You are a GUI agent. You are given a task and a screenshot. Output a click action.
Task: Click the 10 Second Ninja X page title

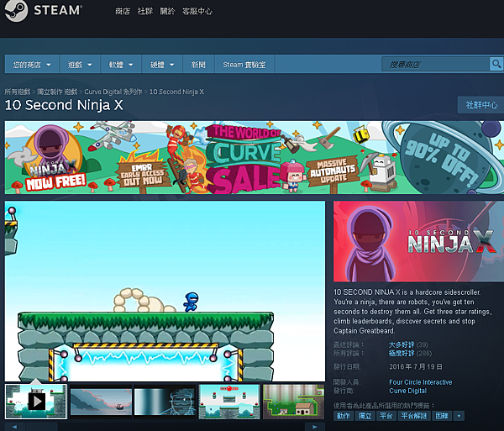[x=64, y=105]
